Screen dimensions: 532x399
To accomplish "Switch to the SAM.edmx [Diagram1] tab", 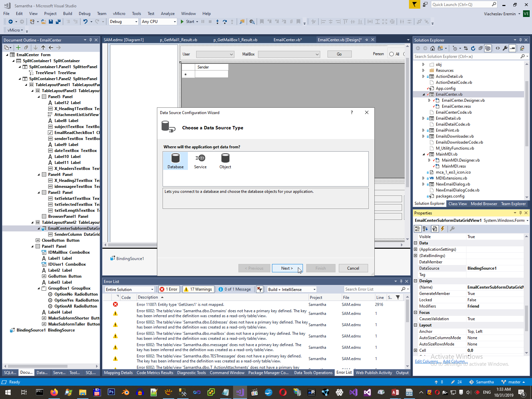I will pyautogui.click(x=124, y=40).
